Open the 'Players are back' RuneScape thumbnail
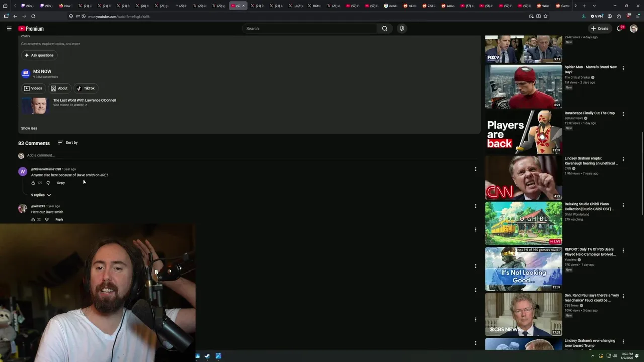This screenshot has width=644, height=362. click(523, 132)
